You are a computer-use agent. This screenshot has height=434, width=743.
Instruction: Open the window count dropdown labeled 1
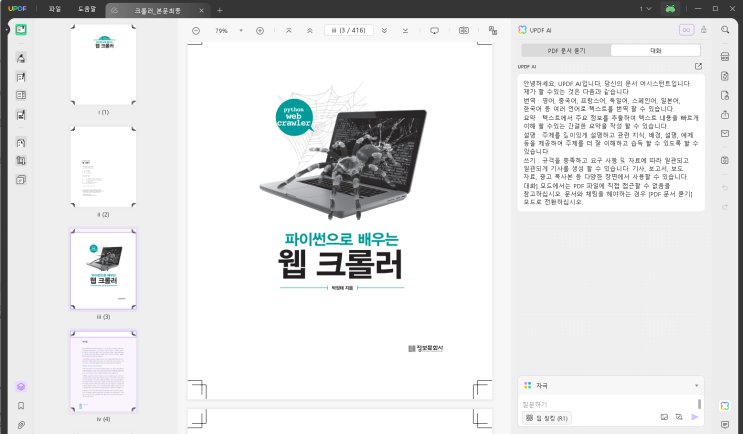coord(645,9)
